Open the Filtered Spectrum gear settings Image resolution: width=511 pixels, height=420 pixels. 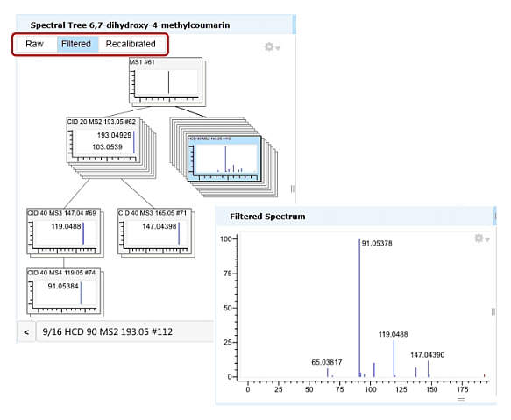[x=479, y=238]
